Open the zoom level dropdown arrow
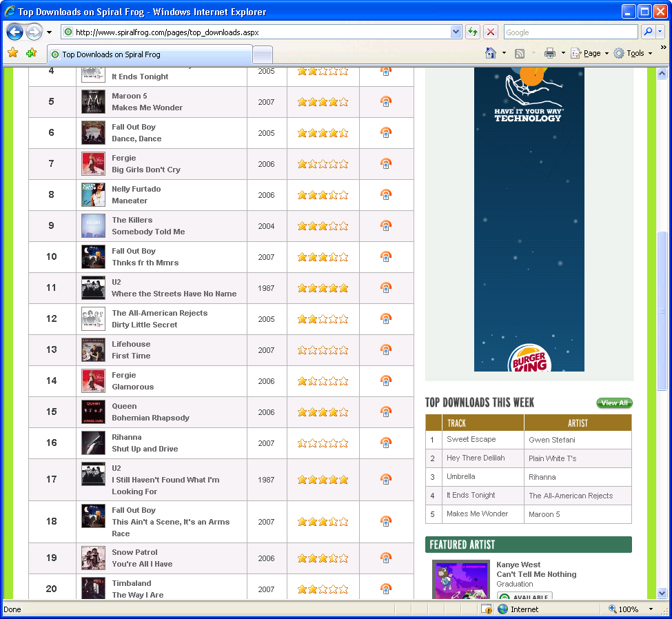The width and height of the screenshot is (672, 619). click(651, 609)
